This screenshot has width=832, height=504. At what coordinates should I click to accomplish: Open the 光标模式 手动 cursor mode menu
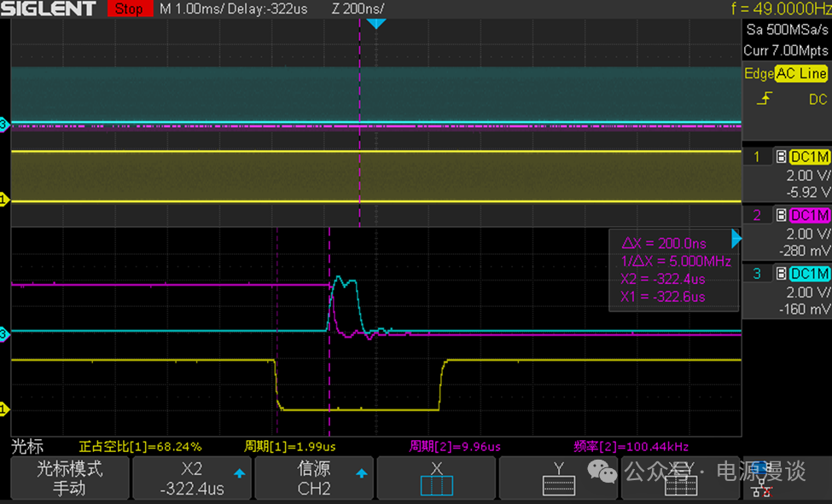click(68, 478)
